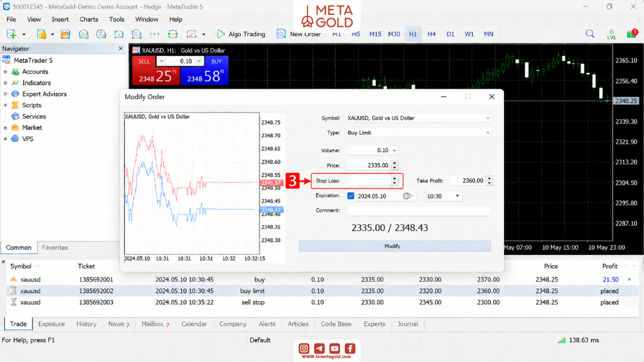Screen dimensions: 644x362
Task: Click the Modify button
Action: (x=395, y=246)
